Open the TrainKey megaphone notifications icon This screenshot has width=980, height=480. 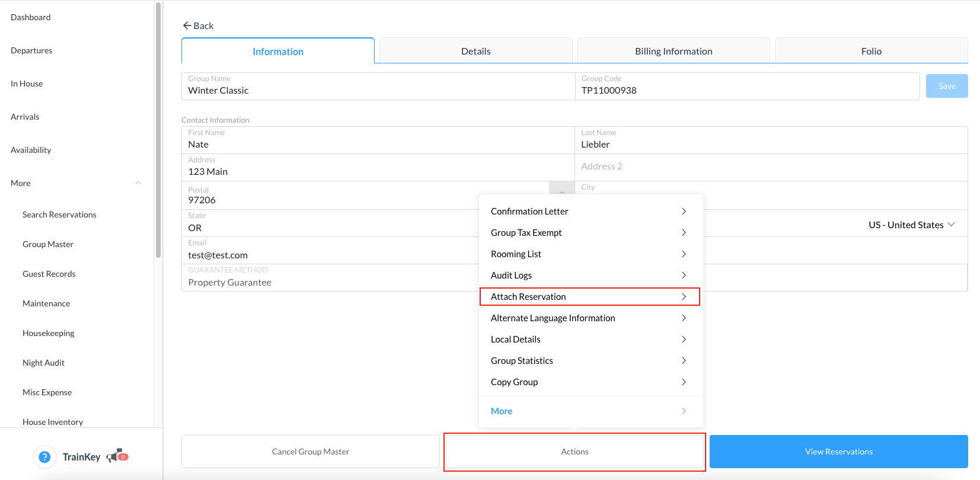click(115, 456)
